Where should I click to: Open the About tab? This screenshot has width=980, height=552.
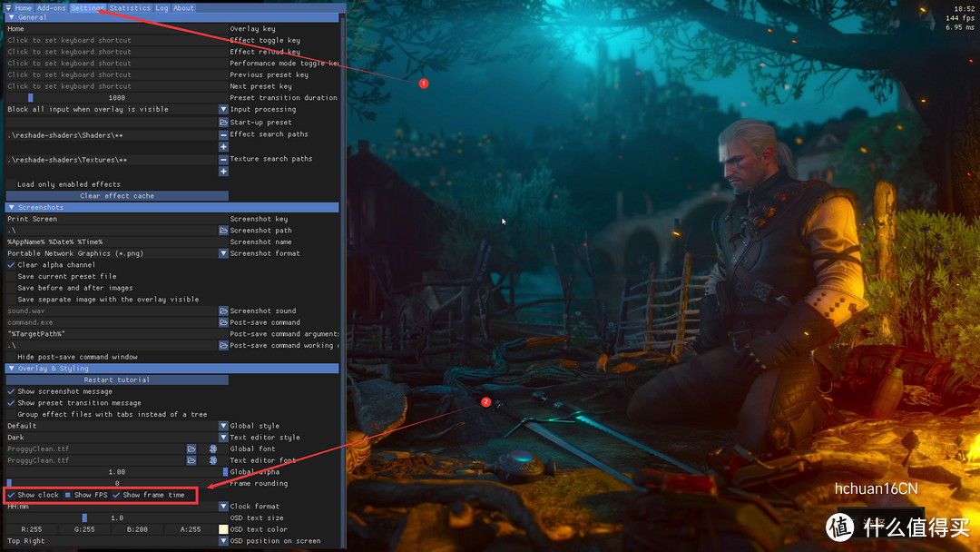pyautogui.click(x=183, y=8)
